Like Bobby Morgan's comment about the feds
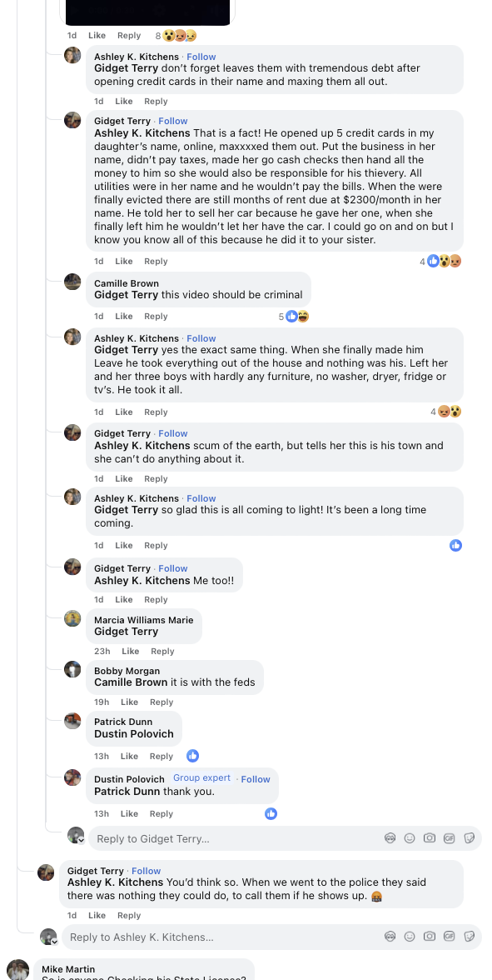The image size is (492, 980). [129, 702]
